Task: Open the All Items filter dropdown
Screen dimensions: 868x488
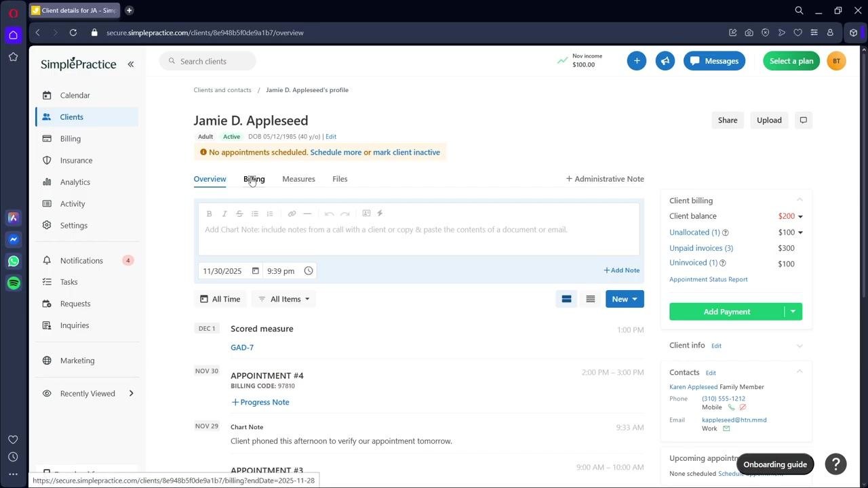Action: tap(283, 299)
